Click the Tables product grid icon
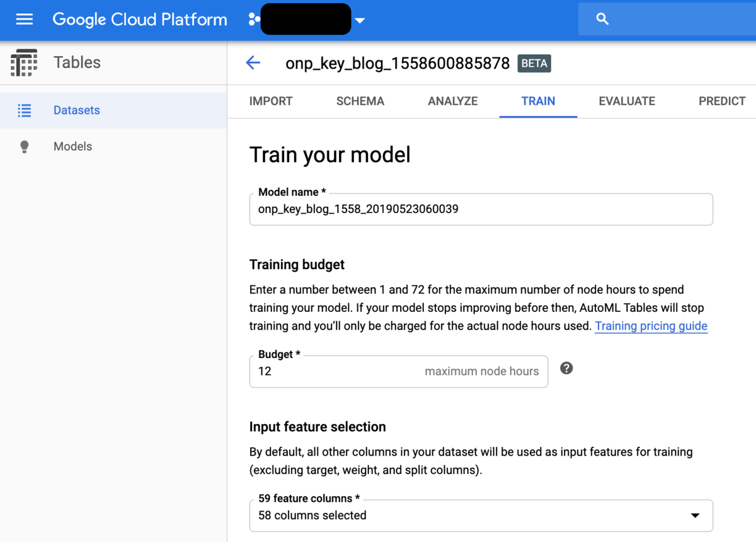756x542 pixels. (24, 62)
